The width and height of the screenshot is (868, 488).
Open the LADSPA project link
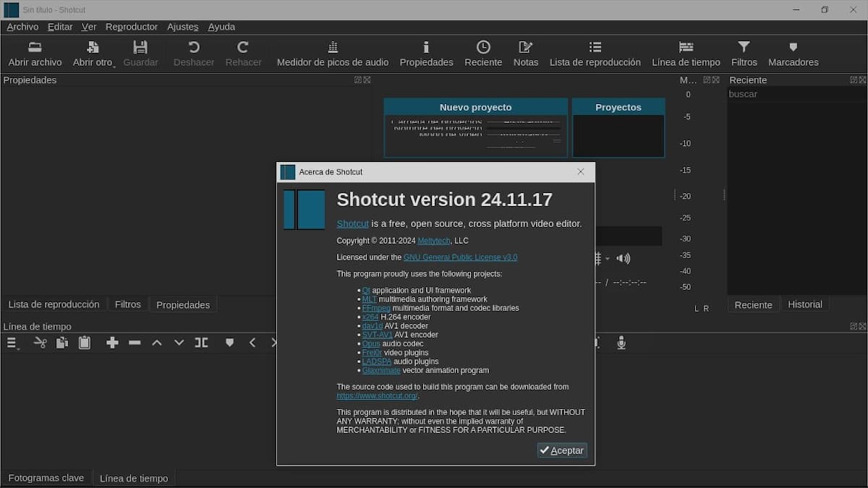pyautogui.click(x=377, y=361)
